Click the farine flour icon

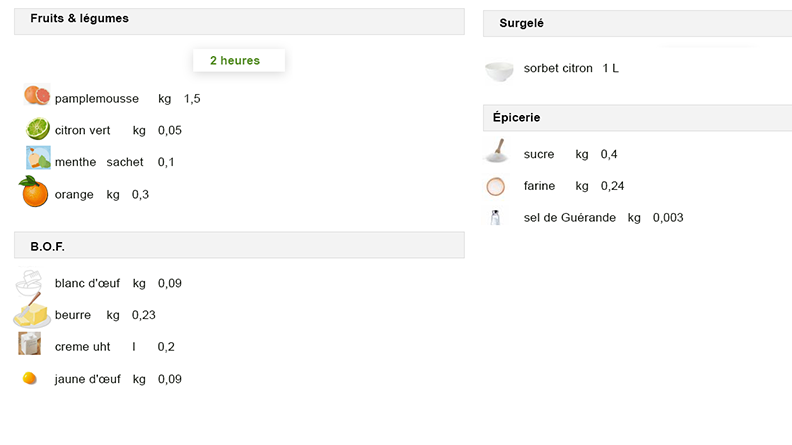point(496,186)
